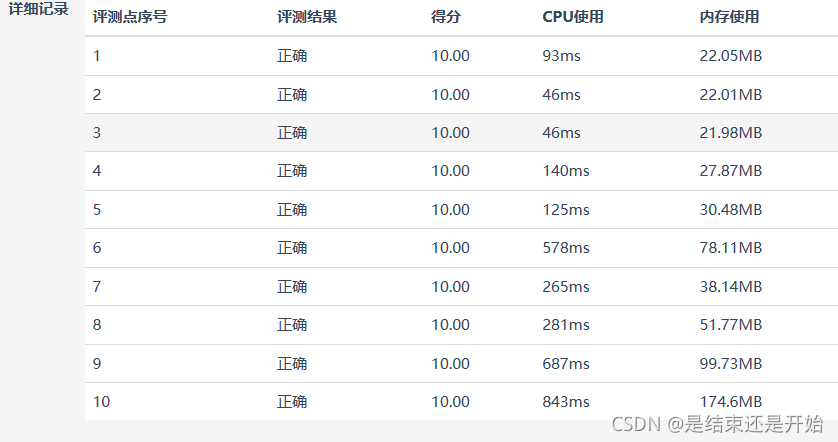Click the 93ms CPU value
This screenshot has height=442, width=838.
click(561, 56)
